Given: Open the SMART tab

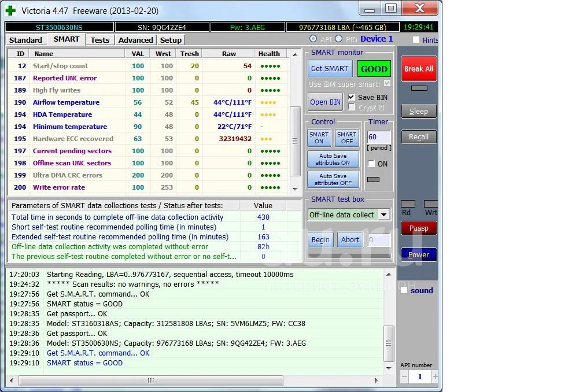Looking at the screenshot, I should 66,39.
